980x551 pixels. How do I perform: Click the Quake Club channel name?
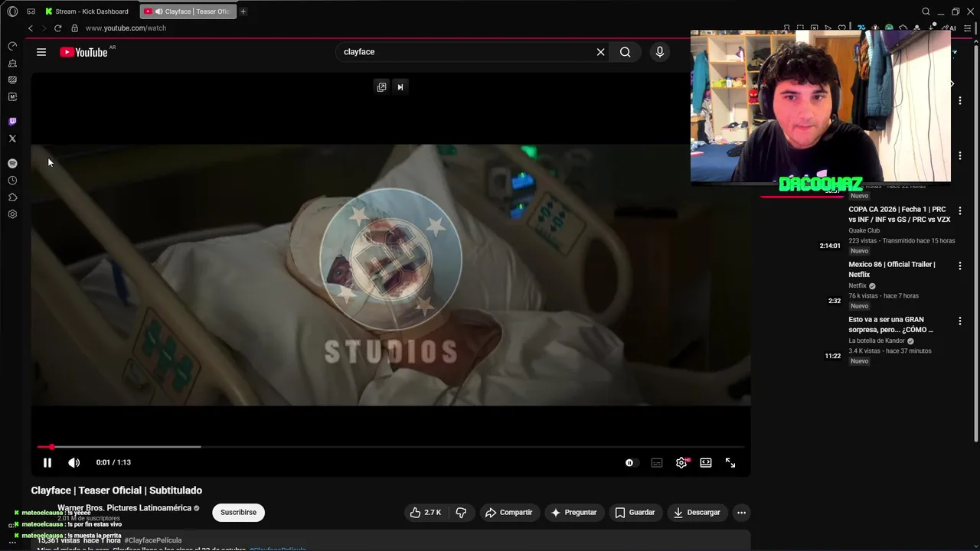(864, 230)
